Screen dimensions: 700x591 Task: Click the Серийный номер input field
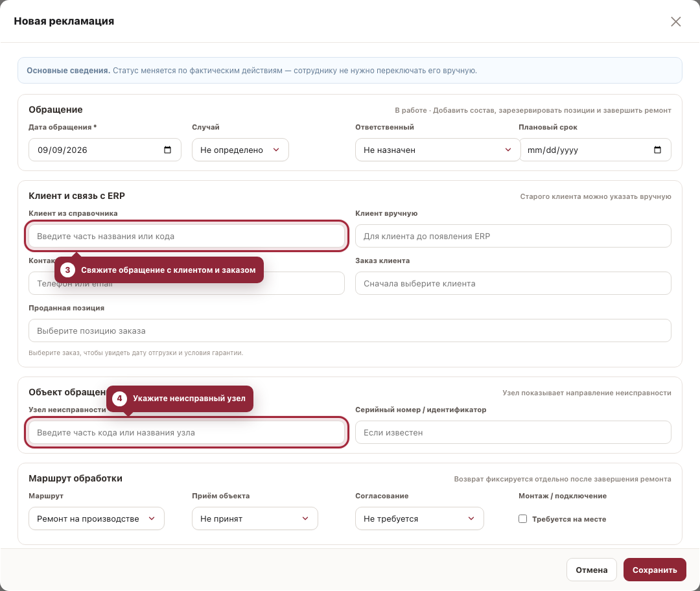coord(513,432)
